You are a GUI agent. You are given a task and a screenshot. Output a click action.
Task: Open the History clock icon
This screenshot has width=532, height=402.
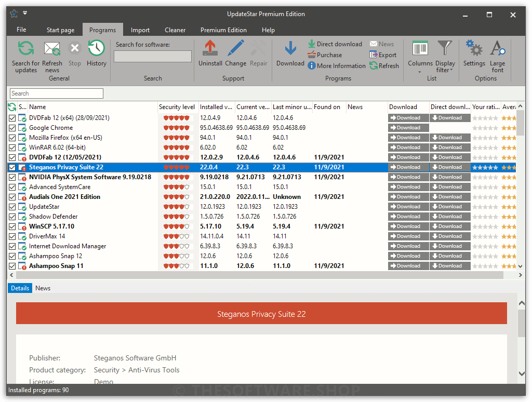96,48
